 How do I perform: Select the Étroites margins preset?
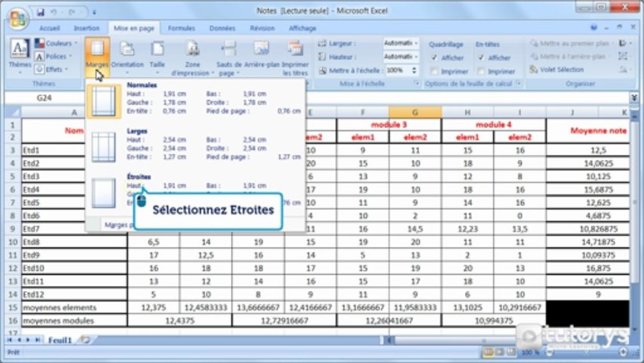pyautogui.click(x=195, y=192)
